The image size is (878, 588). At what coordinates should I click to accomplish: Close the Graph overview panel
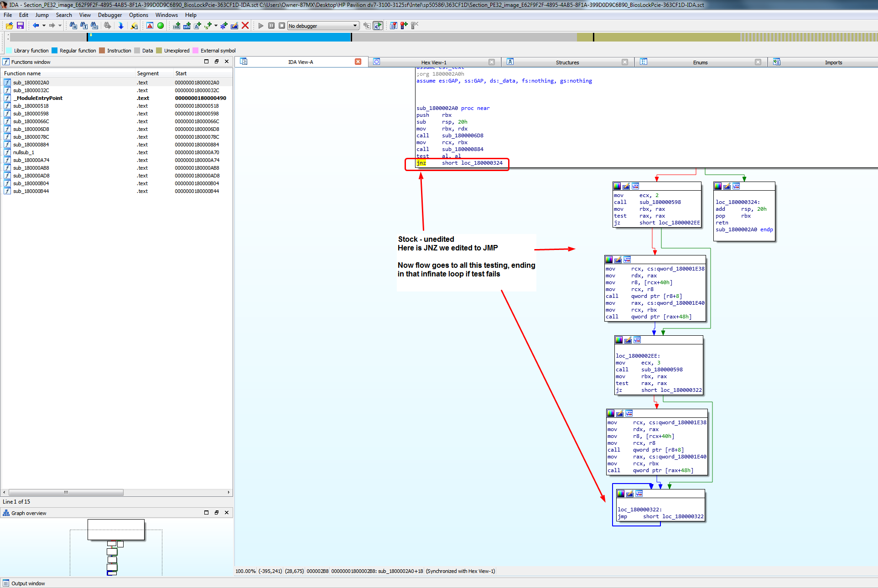click(227, 513)
